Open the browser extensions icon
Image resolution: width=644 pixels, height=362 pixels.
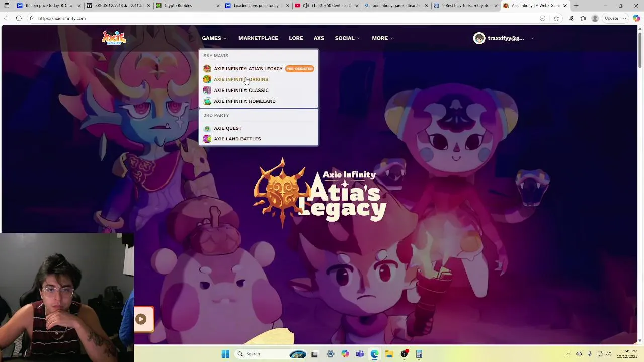point(571,18)
